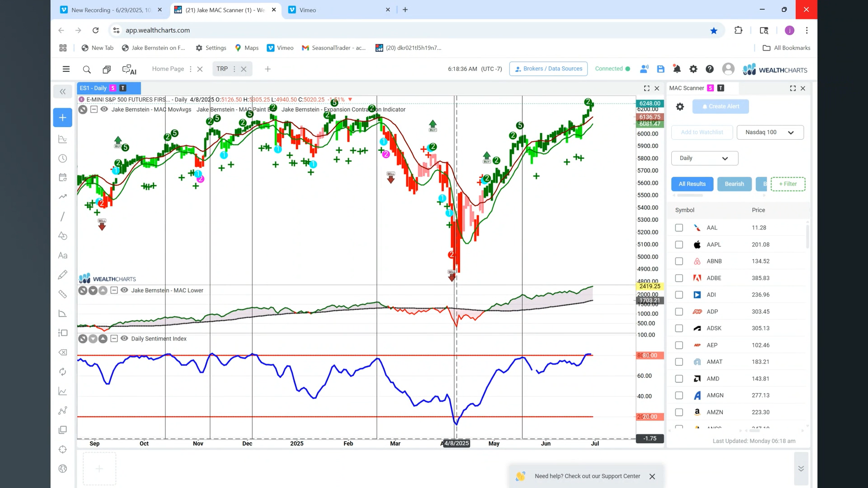This screenshot has width=868, height=488.
Task: Select the Bearish filter tab
Action: 734,184
